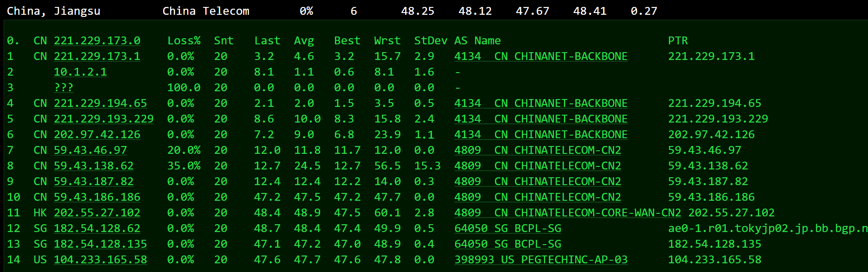Image resolution: width=868 pixels, height=272 pixels.
Task: Open AS 64050 BCPL-SG link on hop 12
Action: pos(508,229)
